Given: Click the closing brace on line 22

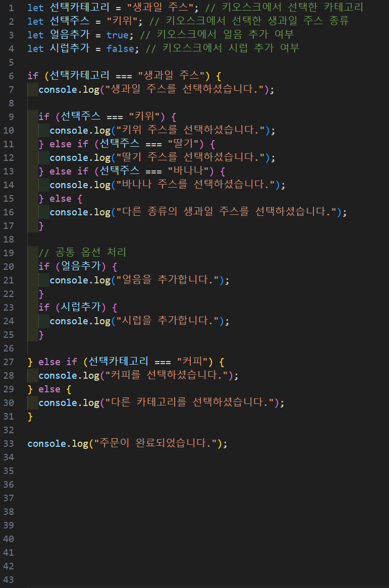Looking at the screenshot, I should click(x=41, y=294).
